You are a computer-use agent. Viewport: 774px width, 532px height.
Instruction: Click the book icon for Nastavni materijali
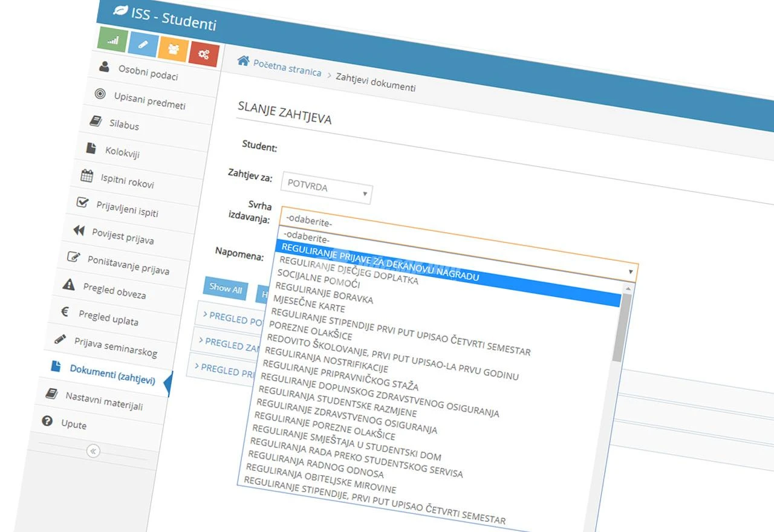[x=52, y=394]
